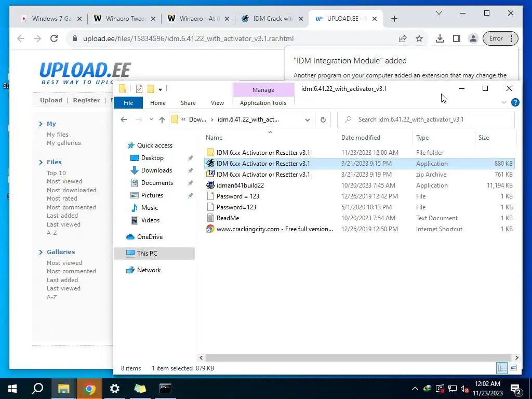
Task: Click the Galleries section heading
Action: (61, 252)
